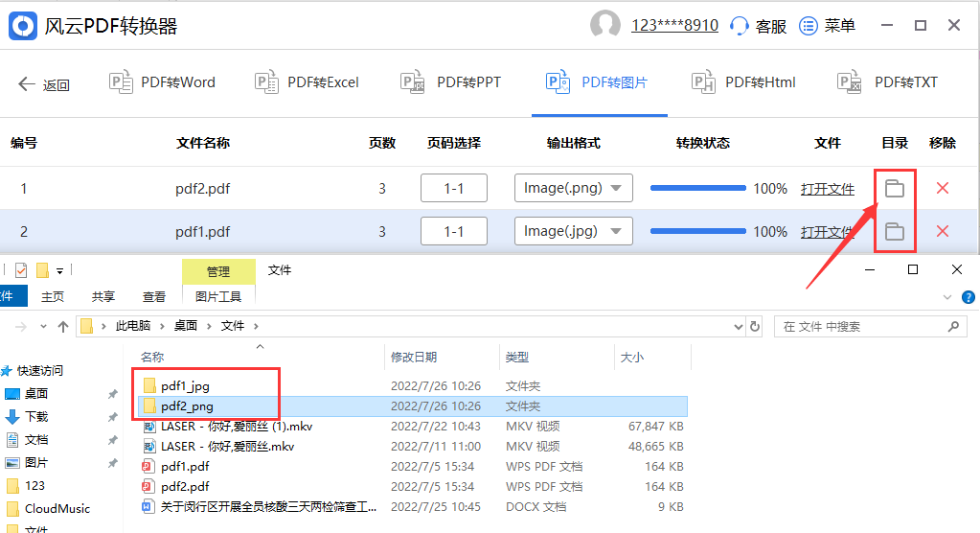980x533 pixels.
Task: Refresh the Explorer folder view
Action: [755, 327]
